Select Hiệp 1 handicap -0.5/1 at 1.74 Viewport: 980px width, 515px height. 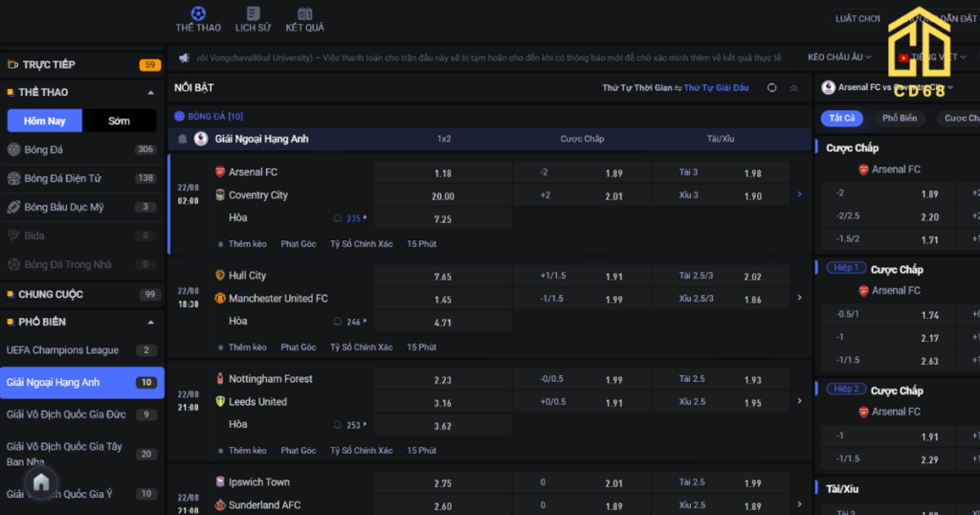(887, 314)
